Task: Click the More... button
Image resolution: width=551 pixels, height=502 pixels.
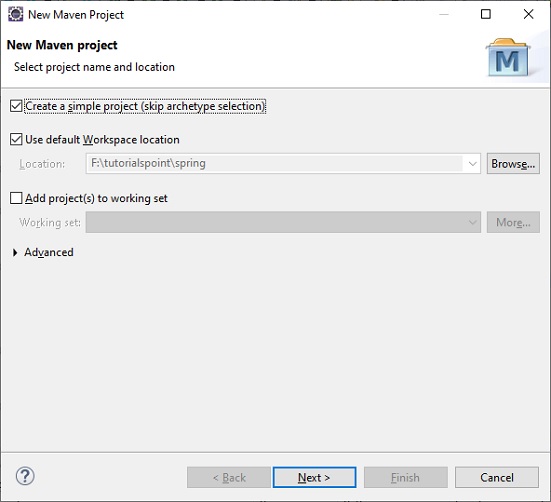Action: coord(513,222)
